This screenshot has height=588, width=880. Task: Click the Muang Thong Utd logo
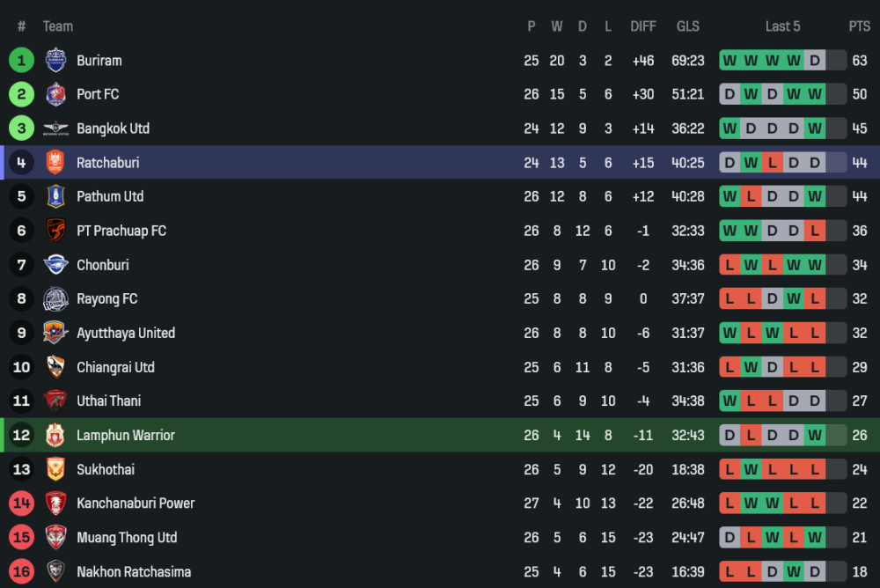(55, 538)
